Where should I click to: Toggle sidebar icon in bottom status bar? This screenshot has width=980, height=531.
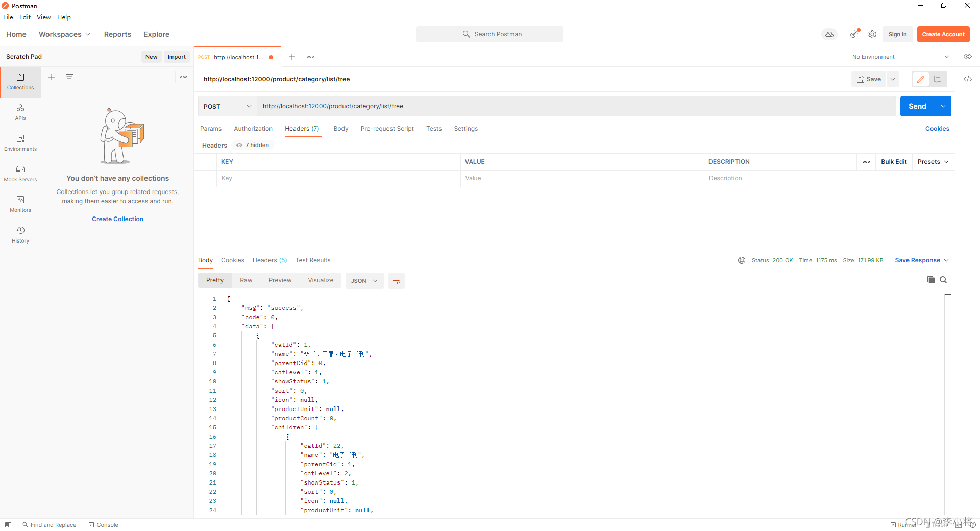pos(8,525)
